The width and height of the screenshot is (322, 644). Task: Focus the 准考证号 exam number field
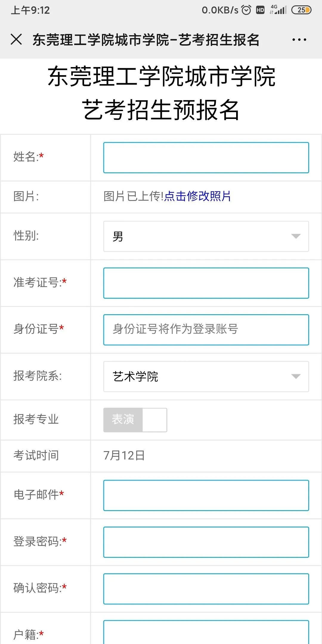point(206,283)
